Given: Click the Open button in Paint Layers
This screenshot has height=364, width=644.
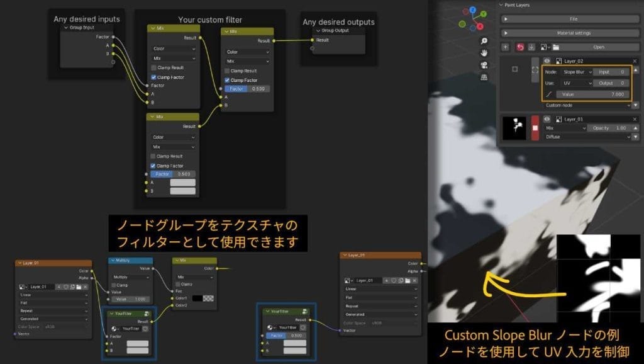Looking at the screenshot, I should pyautogui.click(x=597, y=47).
